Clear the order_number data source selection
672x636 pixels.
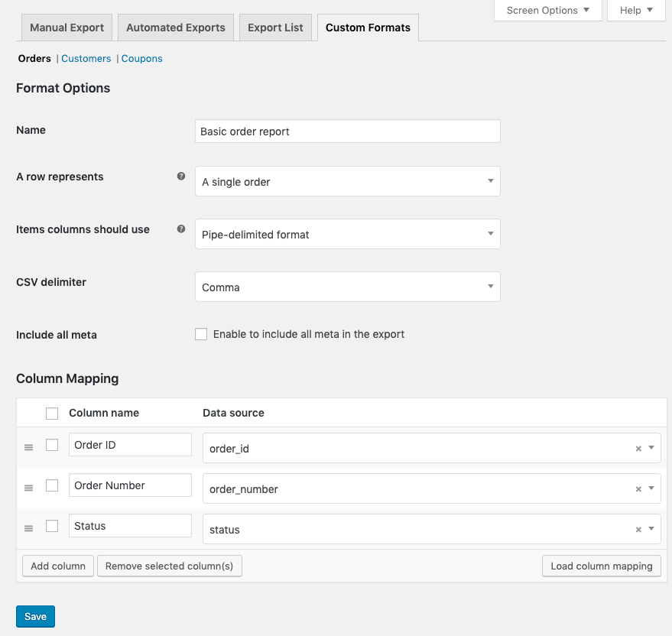638,489
